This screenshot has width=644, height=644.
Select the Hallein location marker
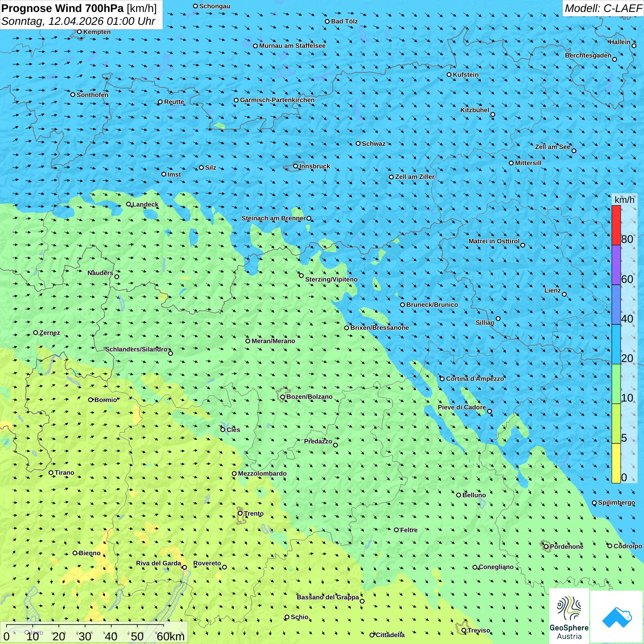tap(634, 46)
